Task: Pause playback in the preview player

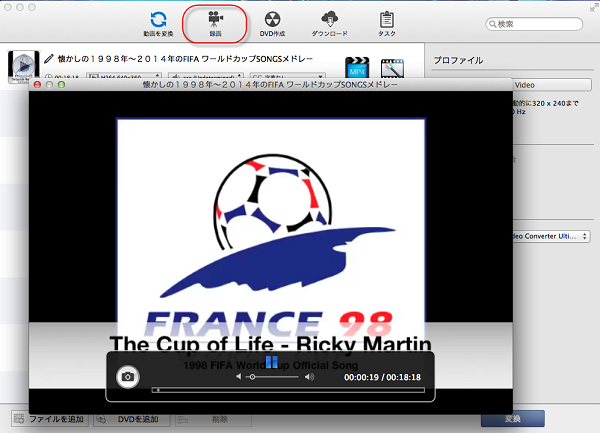Action: 271,361
